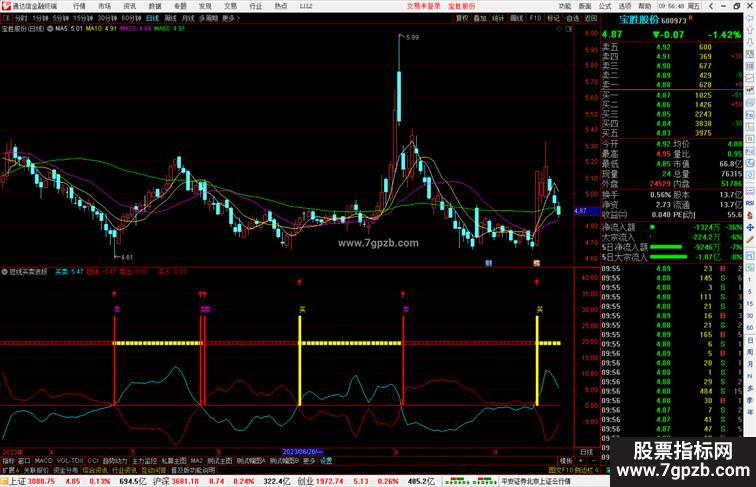Open F10 company information
Viewport: 756px width, 487px height.
535,18
